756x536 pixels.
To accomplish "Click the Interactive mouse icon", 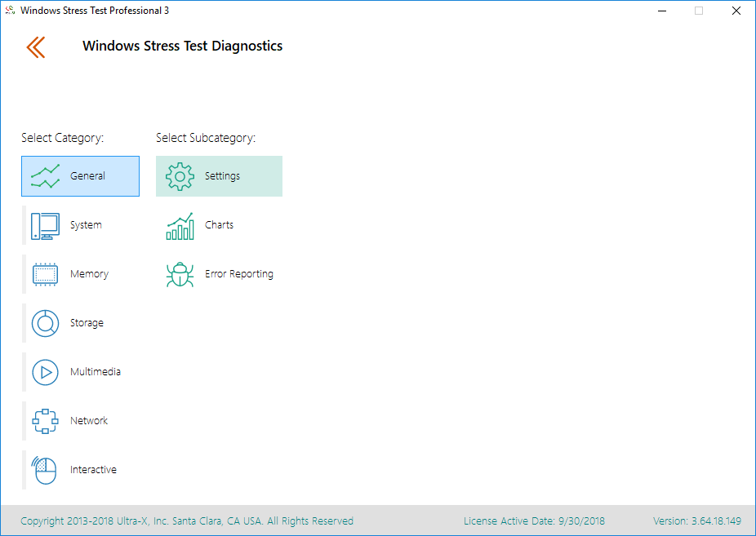I will (44, 470).
